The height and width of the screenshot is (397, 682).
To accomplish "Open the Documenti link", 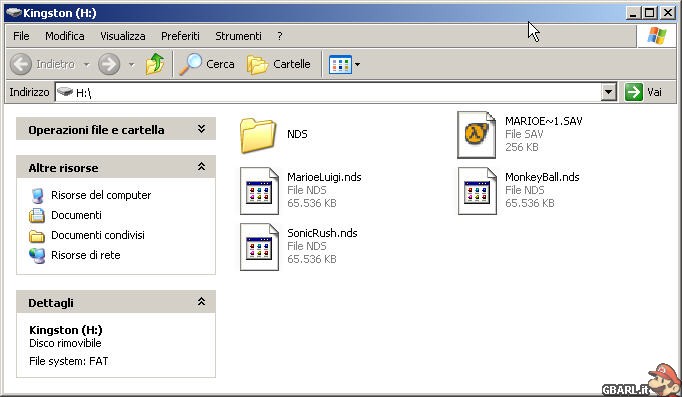I will (77, 215).
